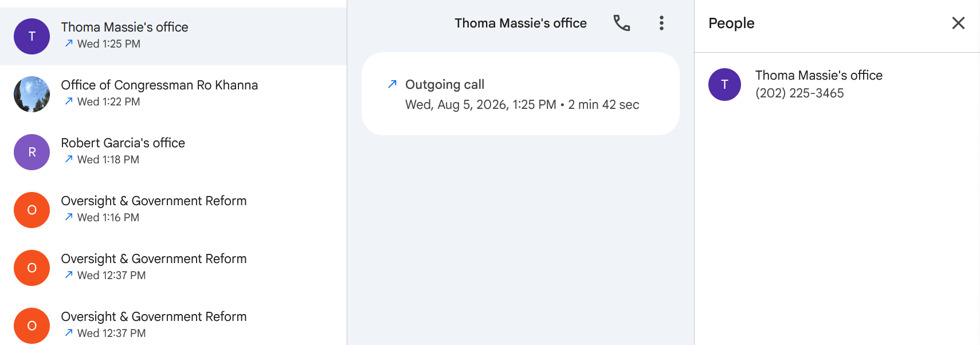Click Ro Khanna's photo avatar
The image size is (980, 345).
point(32,94)
